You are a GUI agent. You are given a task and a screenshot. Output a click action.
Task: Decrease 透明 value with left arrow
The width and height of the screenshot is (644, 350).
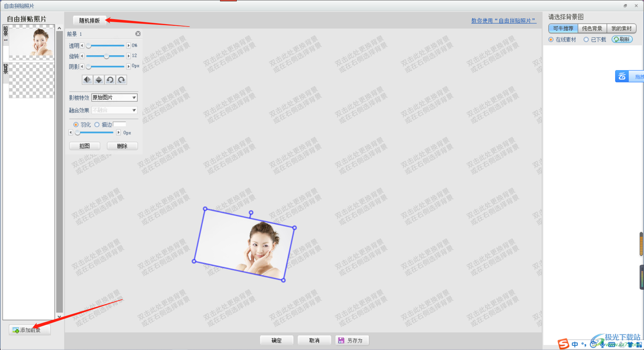[x=82, y=46]
